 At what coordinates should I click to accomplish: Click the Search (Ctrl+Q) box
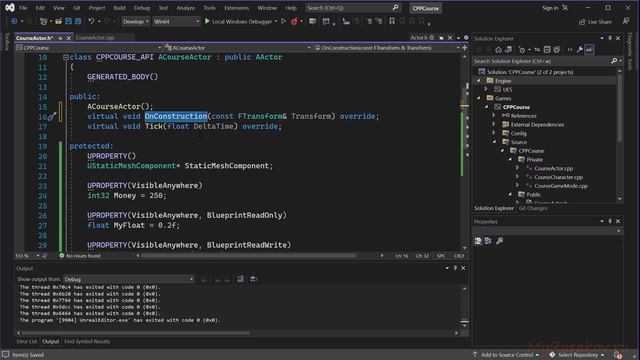[x=353, y=8]
